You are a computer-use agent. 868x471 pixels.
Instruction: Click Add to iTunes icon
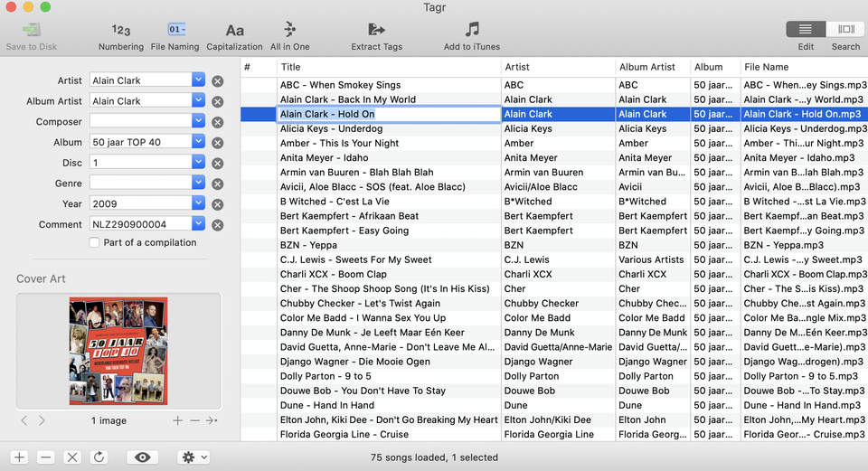(472, 29)
